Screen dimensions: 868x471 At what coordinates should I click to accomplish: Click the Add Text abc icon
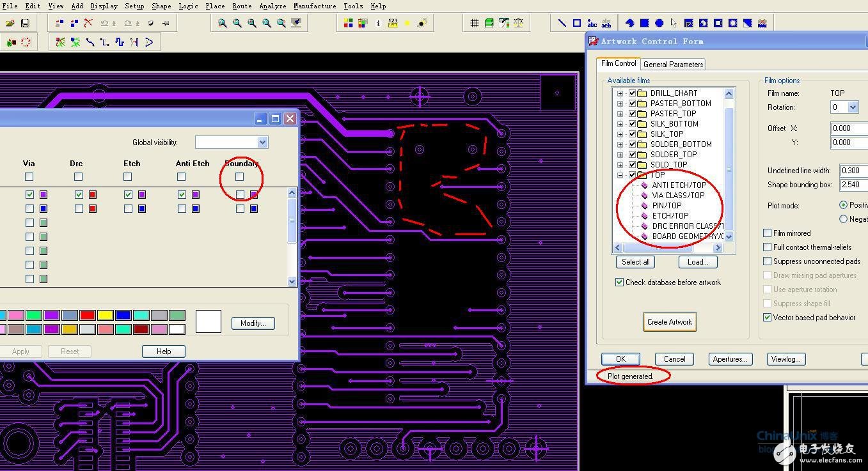pyautogui.click(x=592, y=24)
